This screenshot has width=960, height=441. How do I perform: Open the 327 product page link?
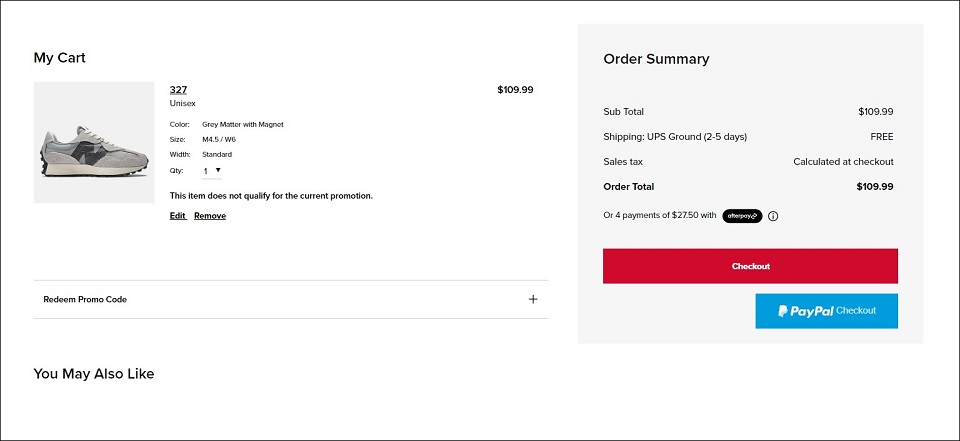click(178, 90)
